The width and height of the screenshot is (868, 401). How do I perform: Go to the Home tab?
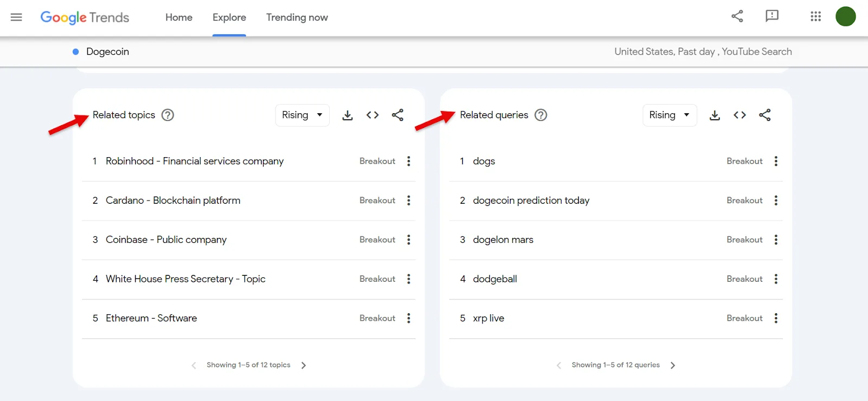tap(179, 17)
